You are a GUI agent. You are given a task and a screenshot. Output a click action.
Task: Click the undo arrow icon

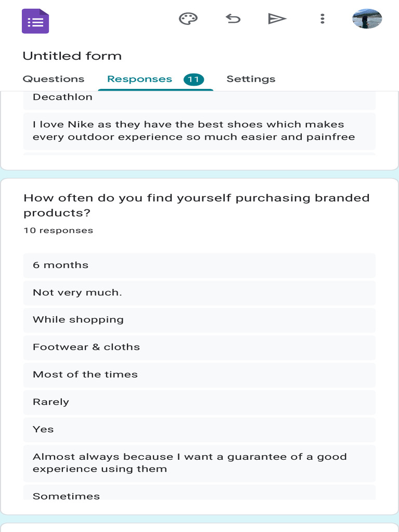click(x=233, y=19)
